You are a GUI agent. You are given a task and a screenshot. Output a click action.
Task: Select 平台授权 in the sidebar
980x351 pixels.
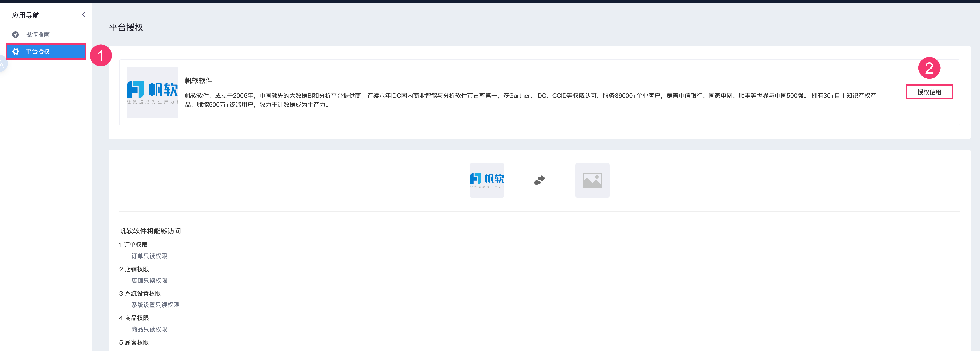(46, 52)
